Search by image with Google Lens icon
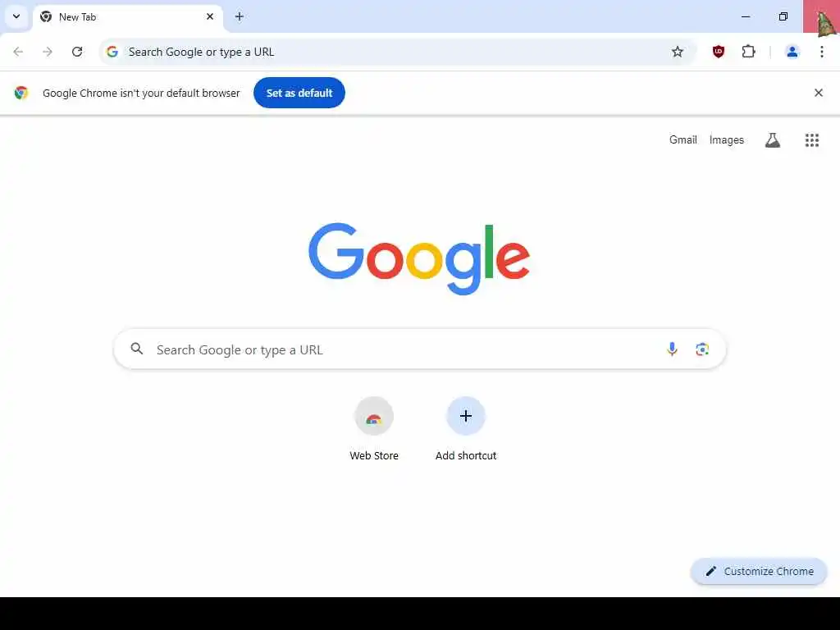This screenshot has height=630, width=840. 702,349
